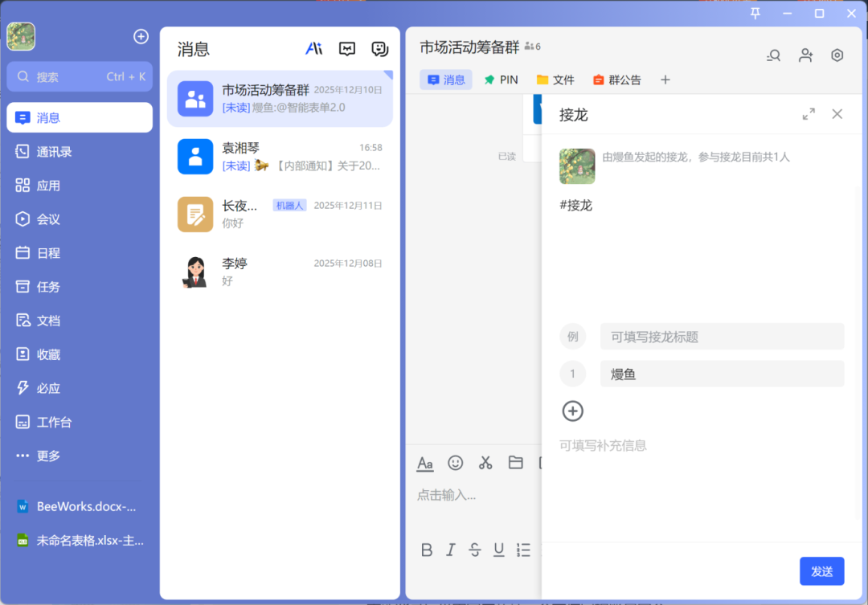Add a new 接龙 entry with plus circle
The width and height of the screenshot is (868, 605).
(x=572, y=411)
